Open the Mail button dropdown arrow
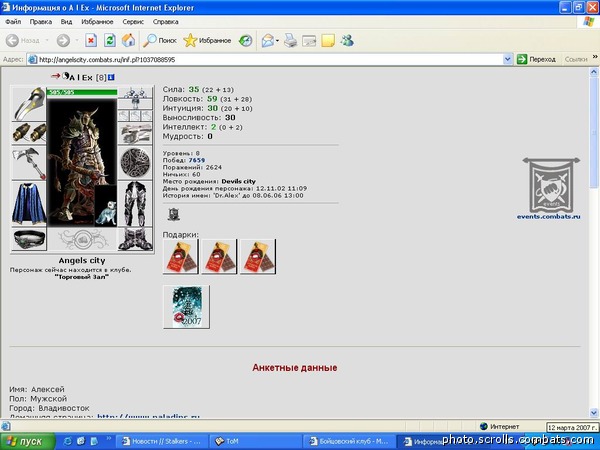Viewport: 600px width, 450px height. click(277, 41)
